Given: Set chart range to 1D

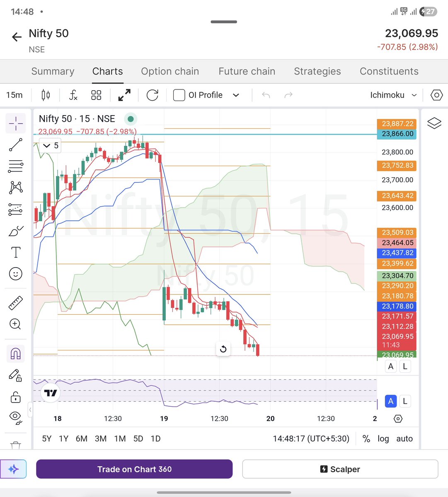Looking at the screenshot, I should point(155,439).
